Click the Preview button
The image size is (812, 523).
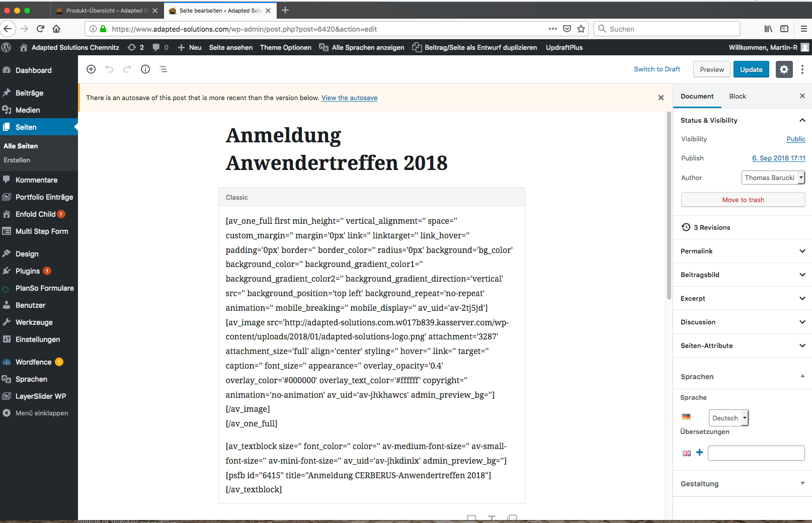pyautogui.click(x=712, y=69)
